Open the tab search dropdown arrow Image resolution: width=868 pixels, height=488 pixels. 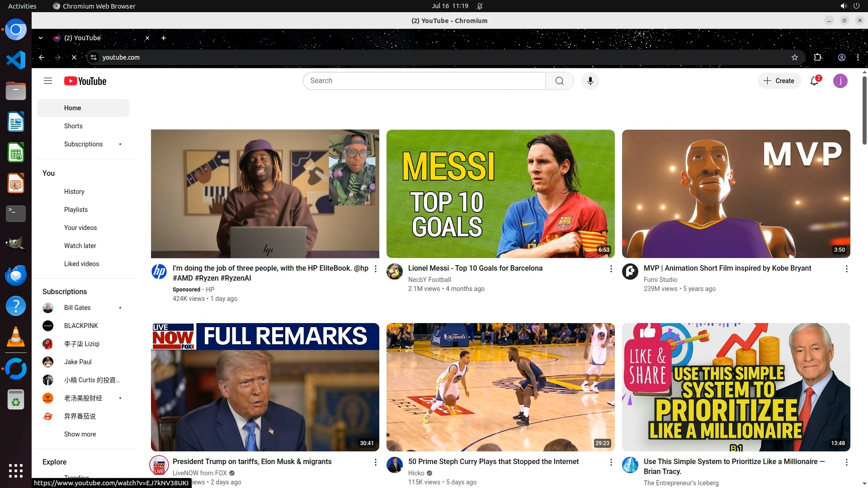tap(41, 38)
